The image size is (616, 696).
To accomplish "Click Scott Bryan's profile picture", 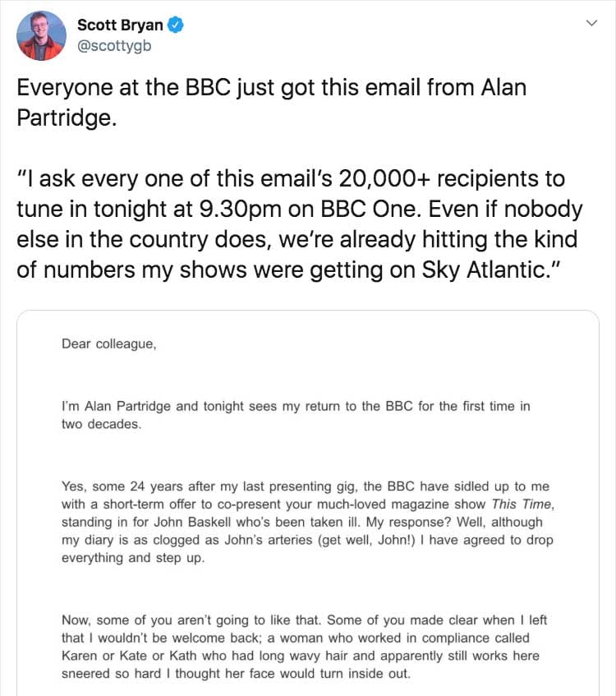I will (39, 35).
